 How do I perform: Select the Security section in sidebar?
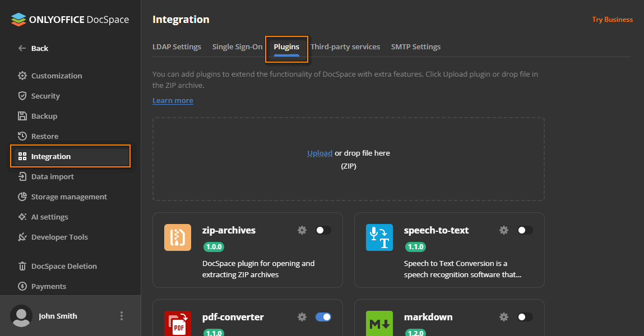45,95
